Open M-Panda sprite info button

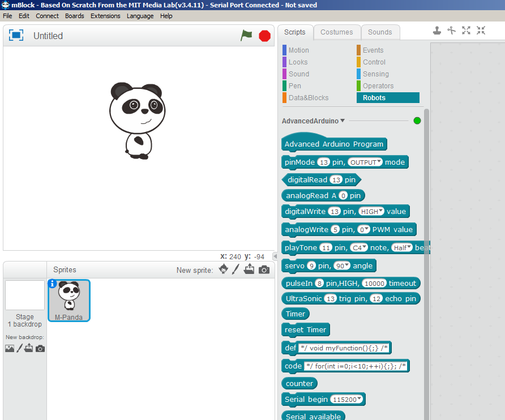click(53, 284)
